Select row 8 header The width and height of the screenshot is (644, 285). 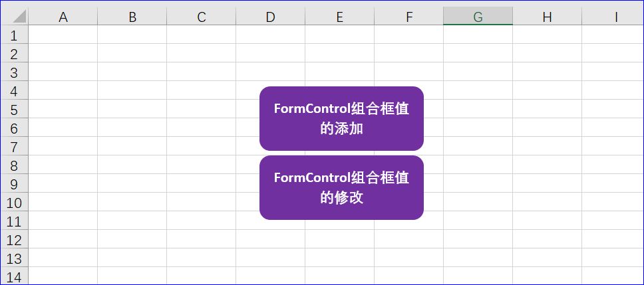[14, 165]
